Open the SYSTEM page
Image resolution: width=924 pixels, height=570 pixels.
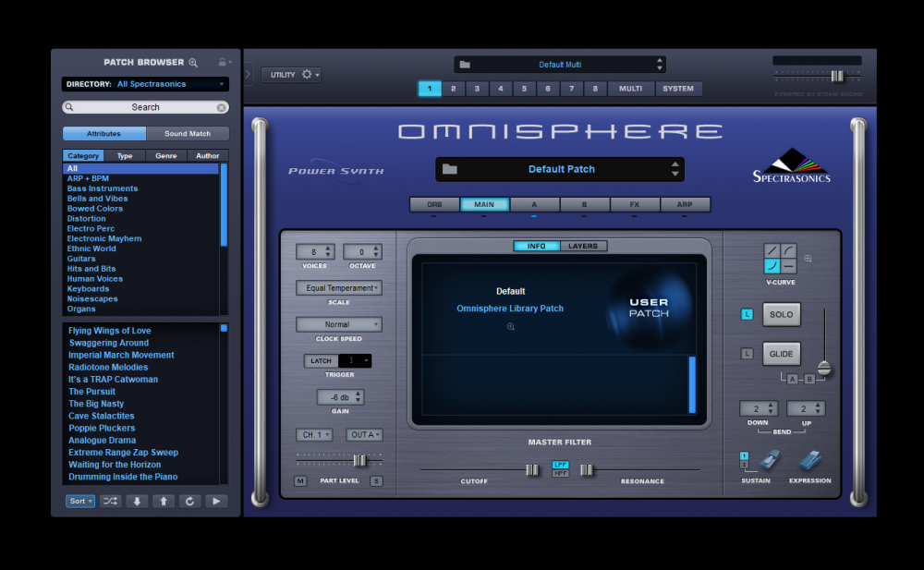[x=678, y=89]
